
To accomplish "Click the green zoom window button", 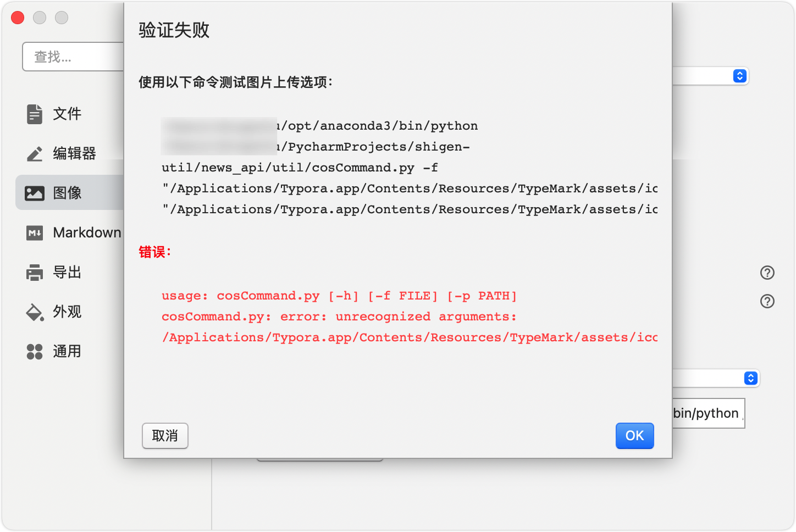I will click(61, 18).
